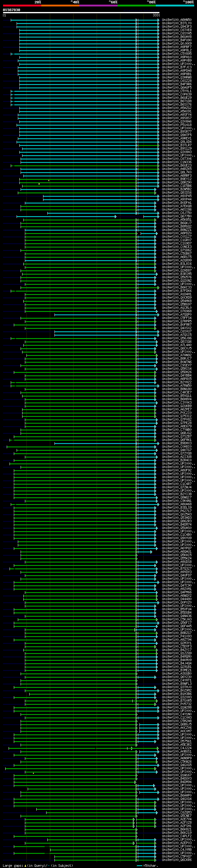Screen dimensions: 197x868
Task: Select the UniRef100_A5AZG2 label
Action: click(x=177, y=108)
